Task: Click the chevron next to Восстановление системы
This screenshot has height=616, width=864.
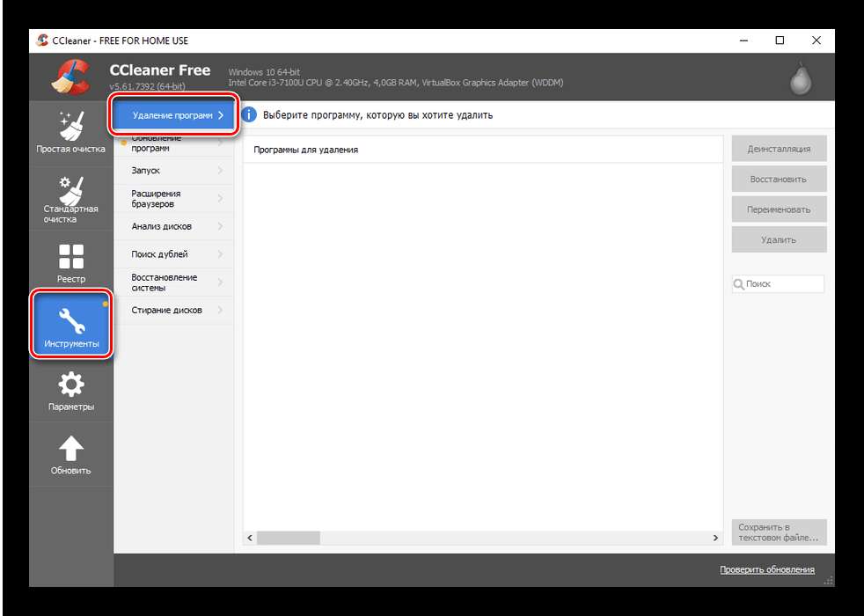Action: 221,282
